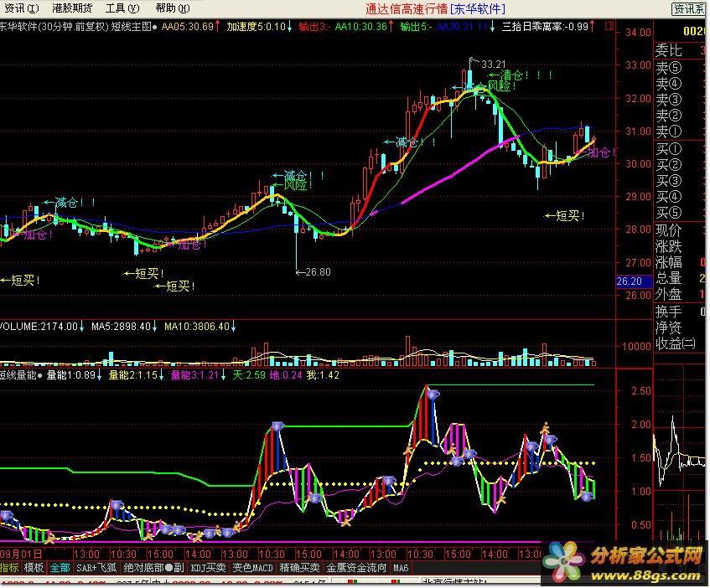Click the 我:1.42 readout
The image size is (710, 588).
click(x=323, y=375)
